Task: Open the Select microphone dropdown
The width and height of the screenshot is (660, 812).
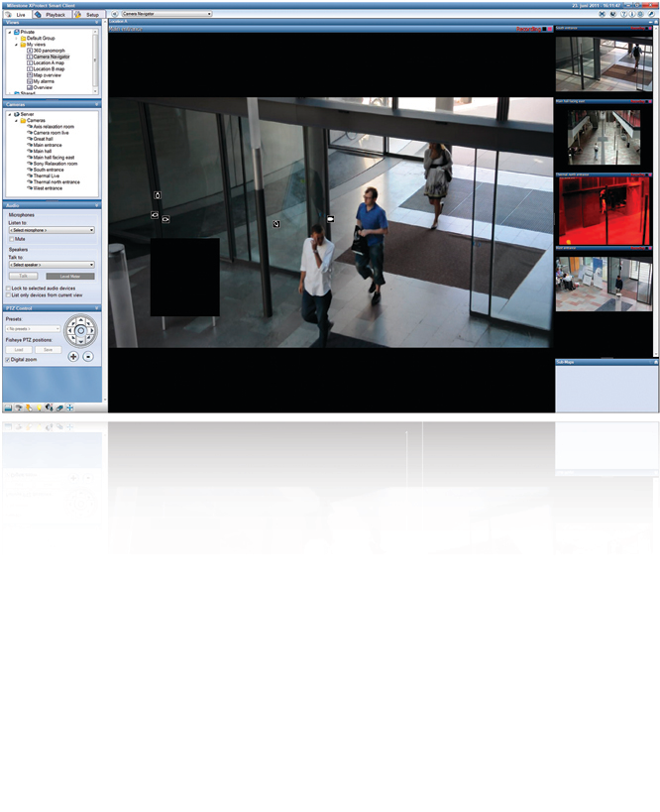Action: tap(52, 229)
